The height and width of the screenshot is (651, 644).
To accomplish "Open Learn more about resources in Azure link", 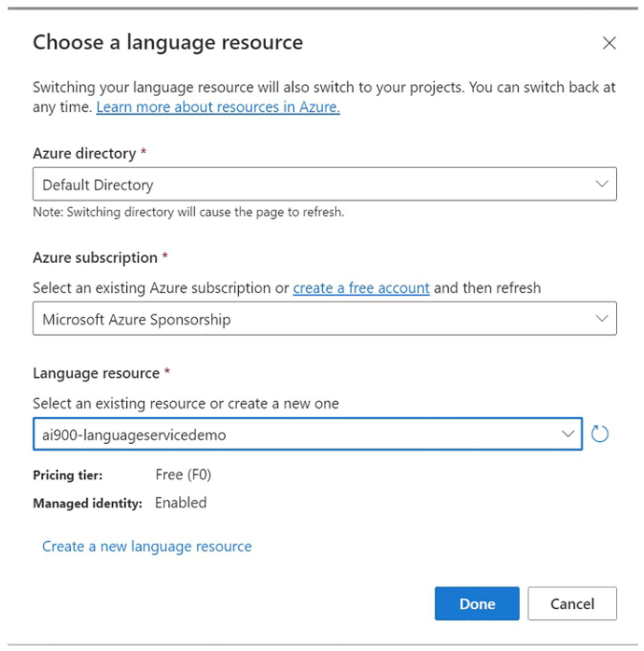I will pyautogui.click(x=218, y=107).
